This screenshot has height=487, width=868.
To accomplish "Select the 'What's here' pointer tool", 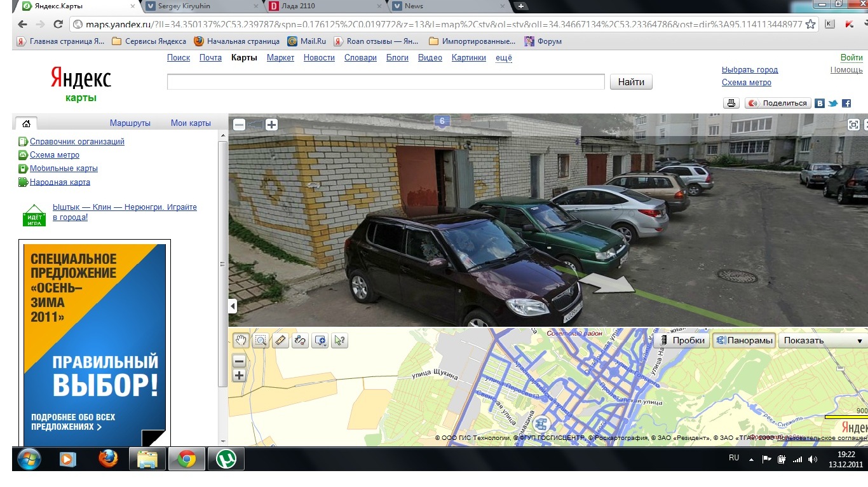I will pos(340,340).
